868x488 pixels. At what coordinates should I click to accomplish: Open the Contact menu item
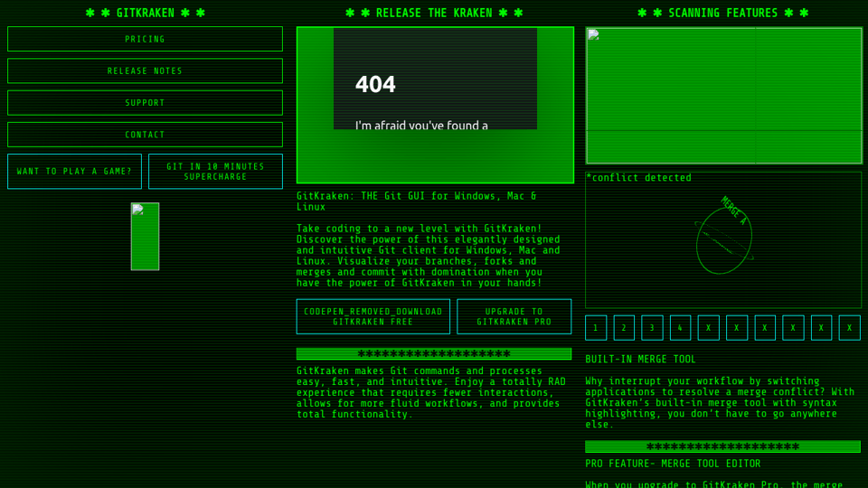click(145, 135)
